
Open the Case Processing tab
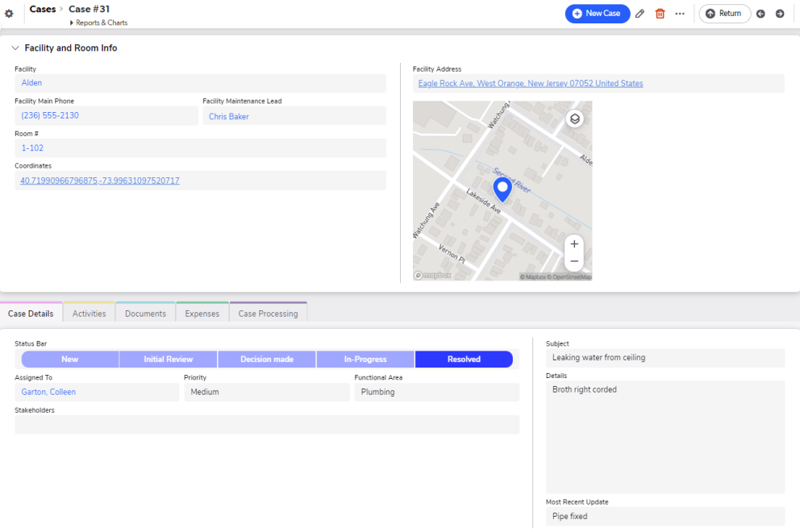(x=268, y=312)
